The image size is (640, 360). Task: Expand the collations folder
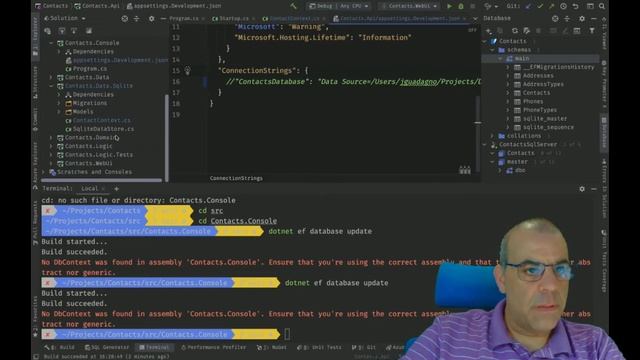click(492, 136)
